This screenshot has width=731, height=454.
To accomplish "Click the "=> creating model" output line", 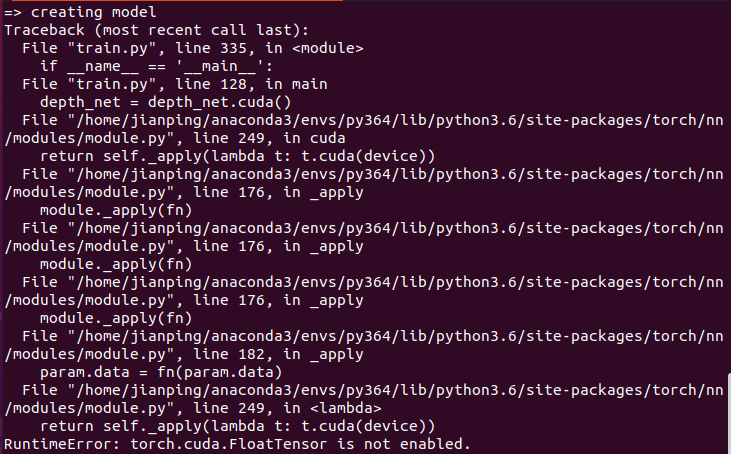I will 80,12.
